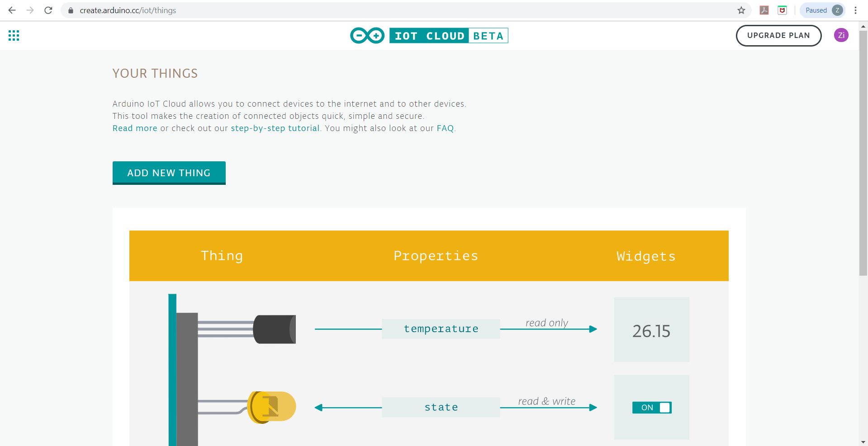Click the Arduino infinity logo
Screen dimensions: 868x446
tap(367, 35)
